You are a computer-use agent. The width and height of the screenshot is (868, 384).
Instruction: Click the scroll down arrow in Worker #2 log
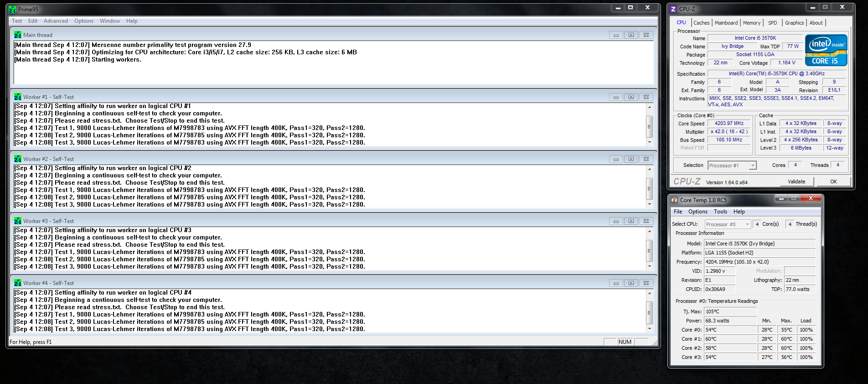[x=650, y=204]
